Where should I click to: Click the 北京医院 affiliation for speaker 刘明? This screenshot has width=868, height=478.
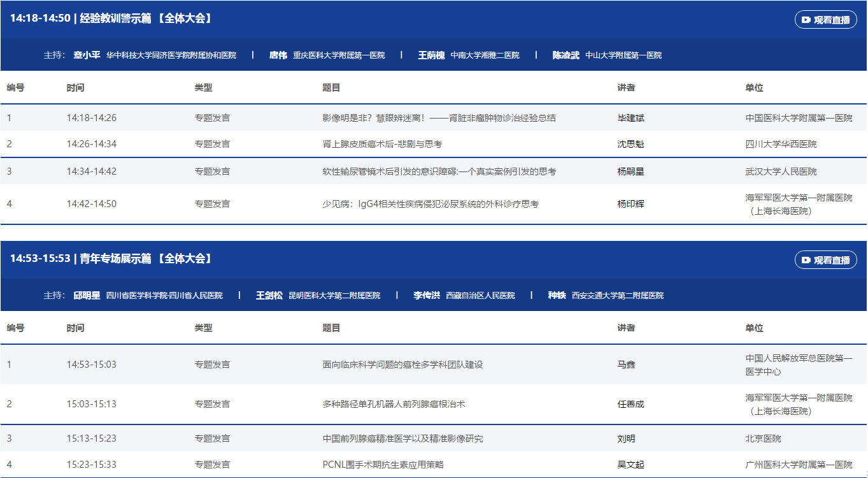(763, 439)
